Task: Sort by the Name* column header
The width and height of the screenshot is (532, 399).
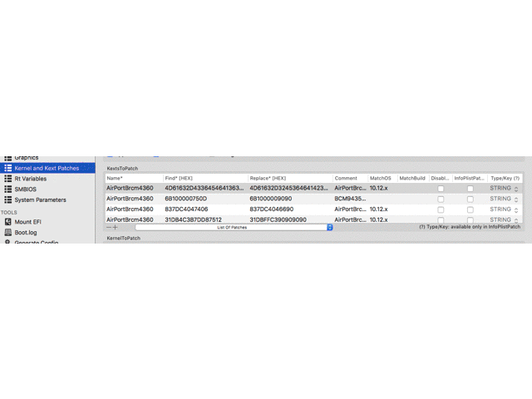Action: (134, 178)
